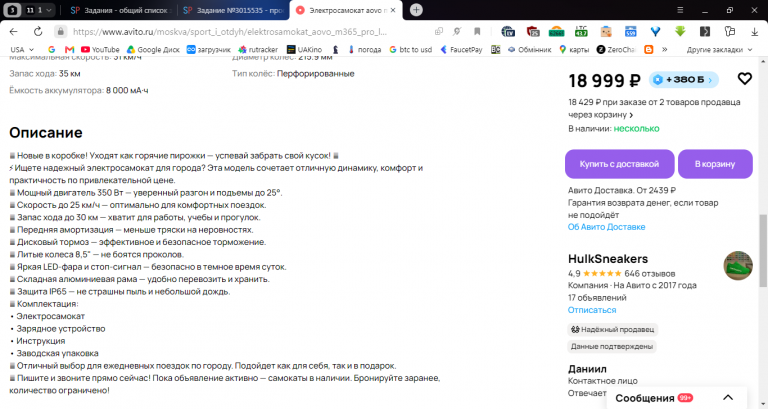Open the Об Авито Доставке link
Image resolution: width=768 pixels, height=409 pixels.
pyautogui.click(x=606, y=227)
